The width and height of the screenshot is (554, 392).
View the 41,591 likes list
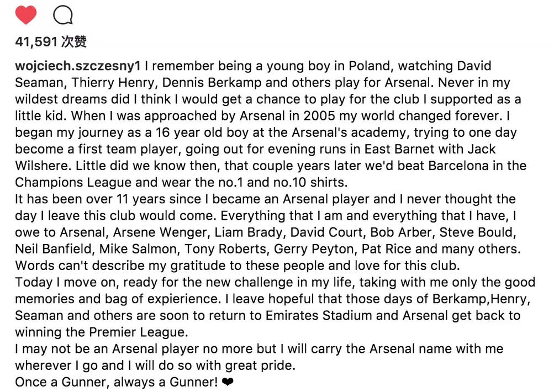tap(51, 42)
